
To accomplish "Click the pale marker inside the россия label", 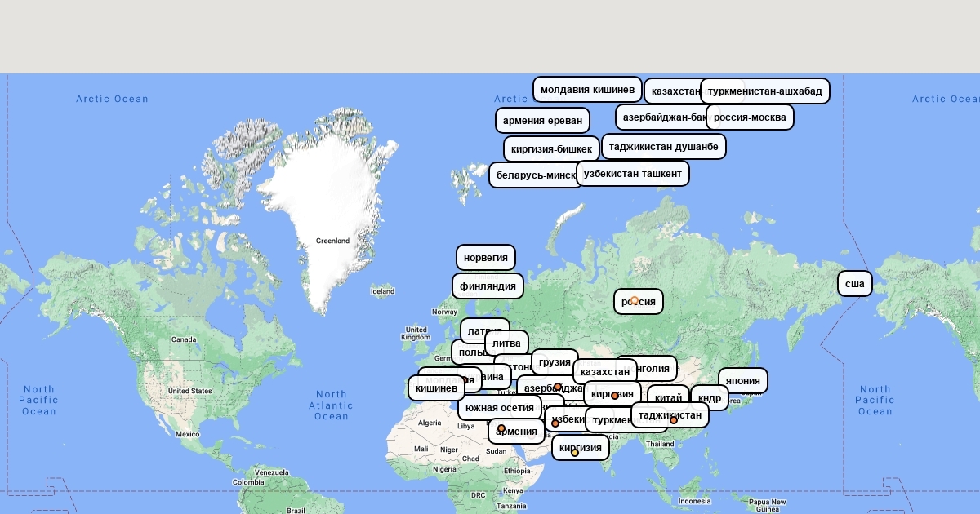I will coord(635,300).
